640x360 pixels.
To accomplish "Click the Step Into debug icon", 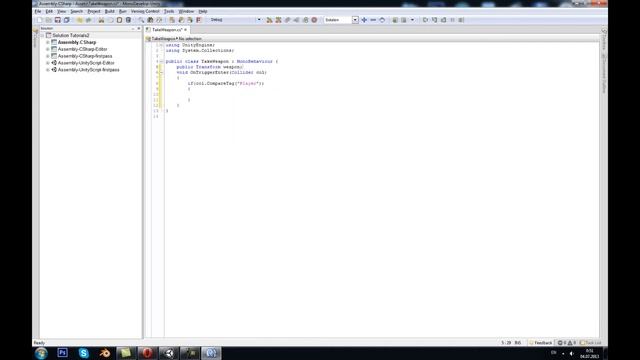I will coord(434,20).
